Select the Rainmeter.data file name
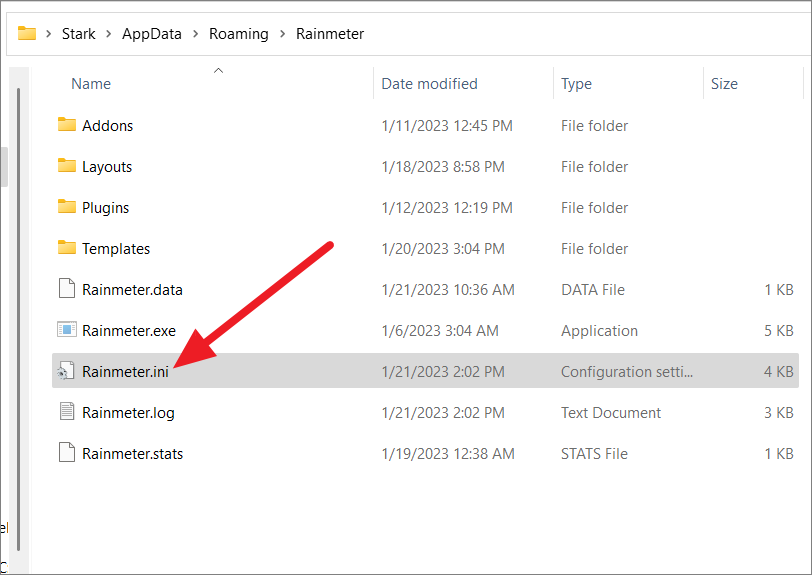This screenshot has height=575, width=812. [x=133, y=290]
